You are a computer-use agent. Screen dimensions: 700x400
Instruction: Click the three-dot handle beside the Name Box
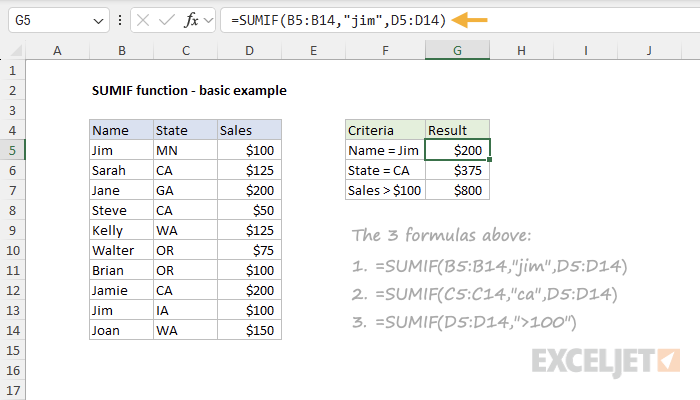120,20
